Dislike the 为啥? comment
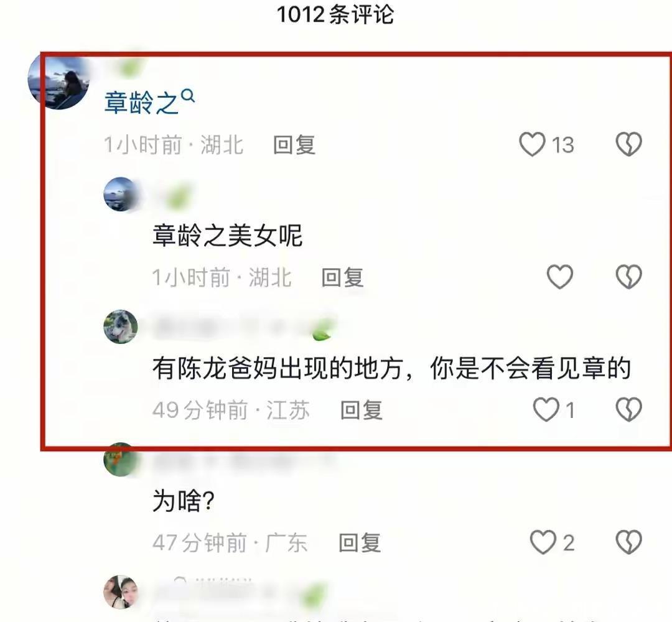The image size is (672, 622). (628, 542)
